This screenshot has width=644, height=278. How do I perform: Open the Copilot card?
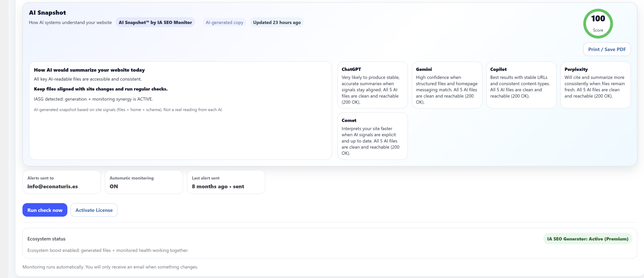[521, 85]
